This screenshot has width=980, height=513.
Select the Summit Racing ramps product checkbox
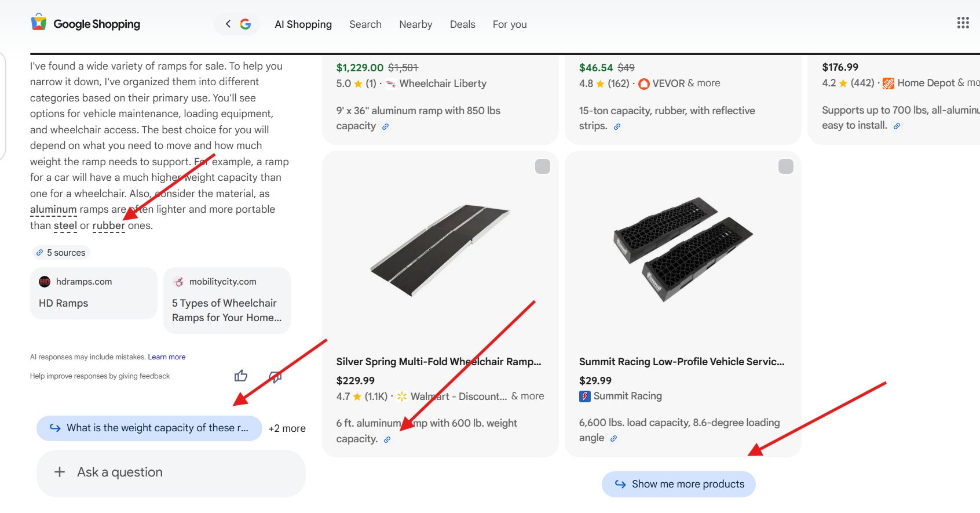pyautogui.click(x=785, y=166)
